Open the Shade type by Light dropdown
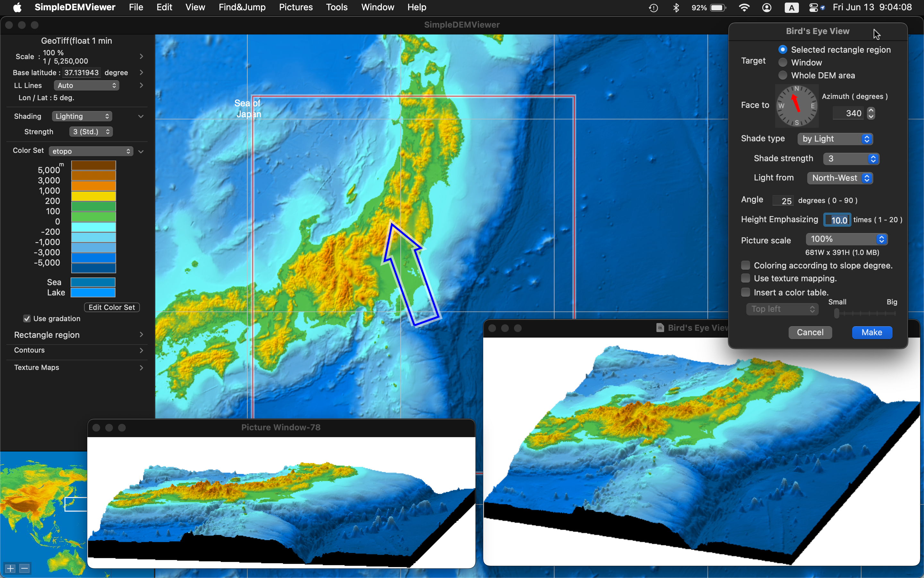This screenshot has width=924, height=578. [x=835, y=139]
